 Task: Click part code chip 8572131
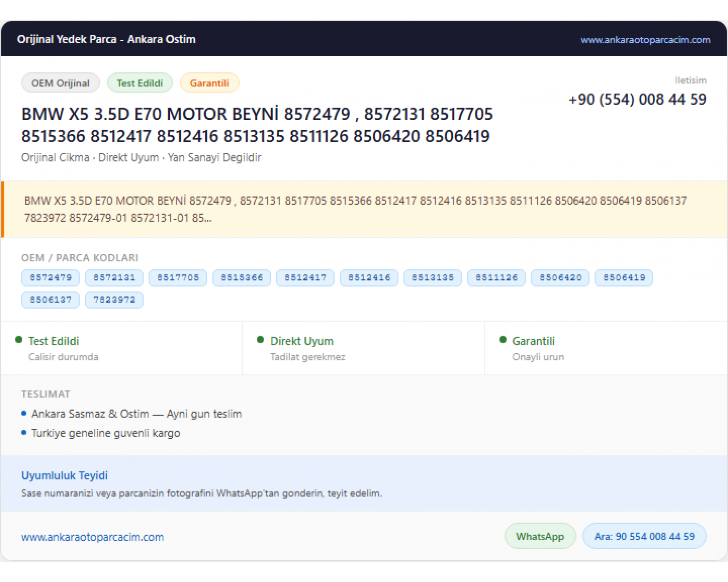click(x=114, y=277)
